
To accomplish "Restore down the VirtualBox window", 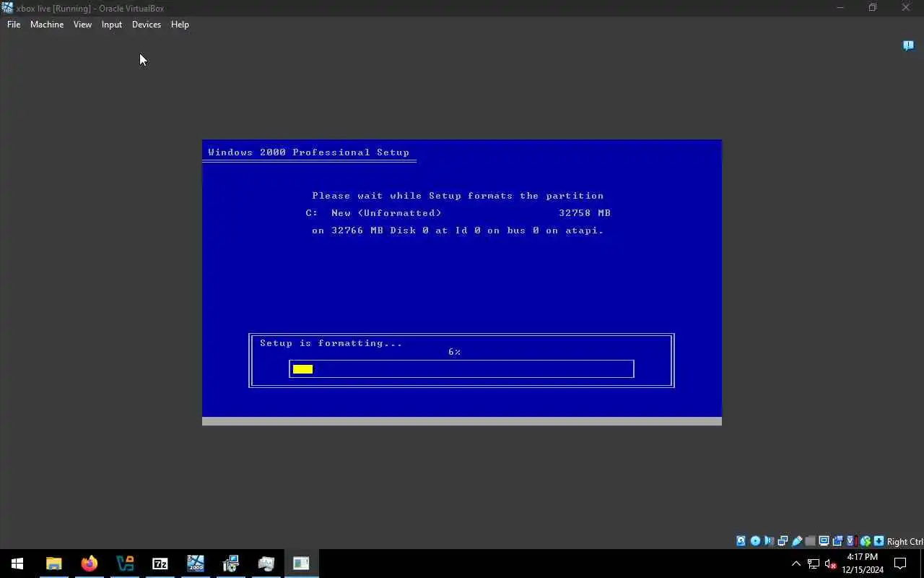I will click(873, 8).
